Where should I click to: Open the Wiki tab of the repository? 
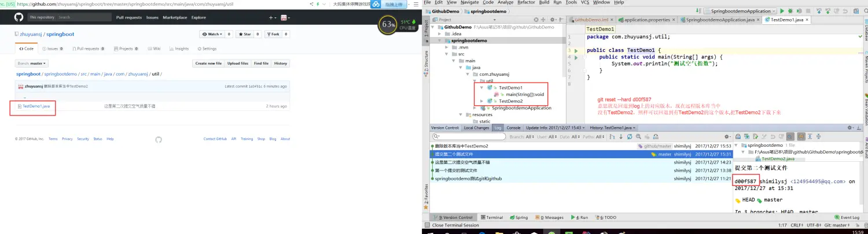click(x=155, y=49)
